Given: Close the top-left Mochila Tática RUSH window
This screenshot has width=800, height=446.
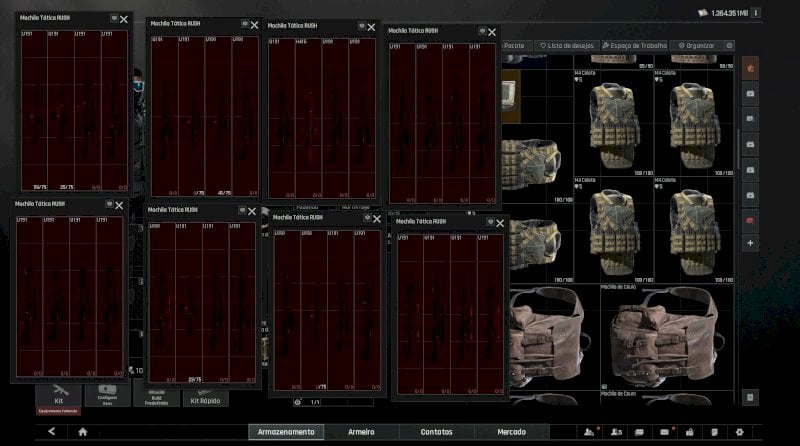Looking at the screenshot, I should click(124, 19).
